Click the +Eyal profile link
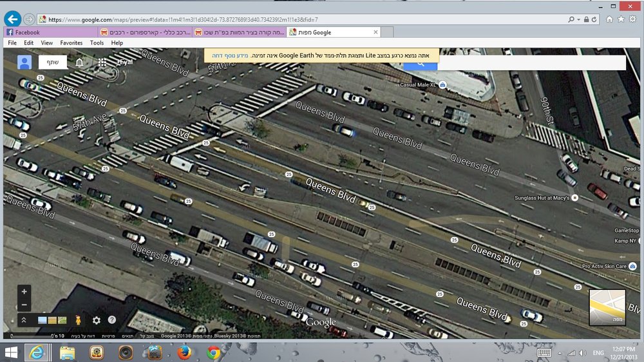644x362 pixels. click(x=125, y=62)
